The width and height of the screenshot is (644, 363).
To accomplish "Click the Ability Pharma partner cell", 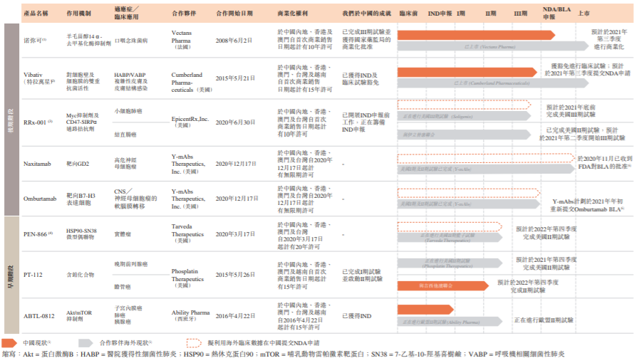I will [191, 315].
